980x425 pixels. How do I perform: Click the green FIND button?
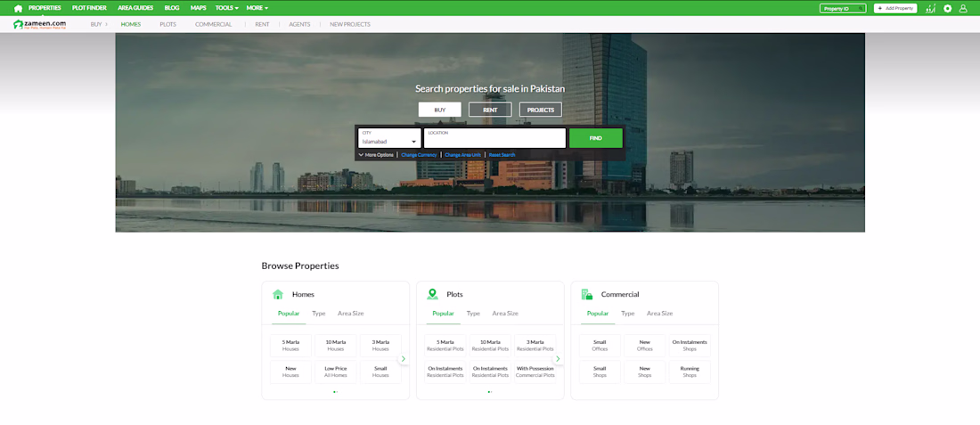click(x=596, y=138)
